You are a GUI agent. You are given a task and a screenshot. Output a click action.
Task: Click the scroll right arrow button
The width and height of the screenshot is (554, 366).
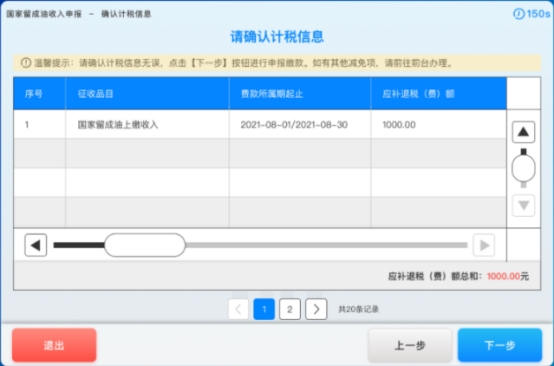point(484,245)
